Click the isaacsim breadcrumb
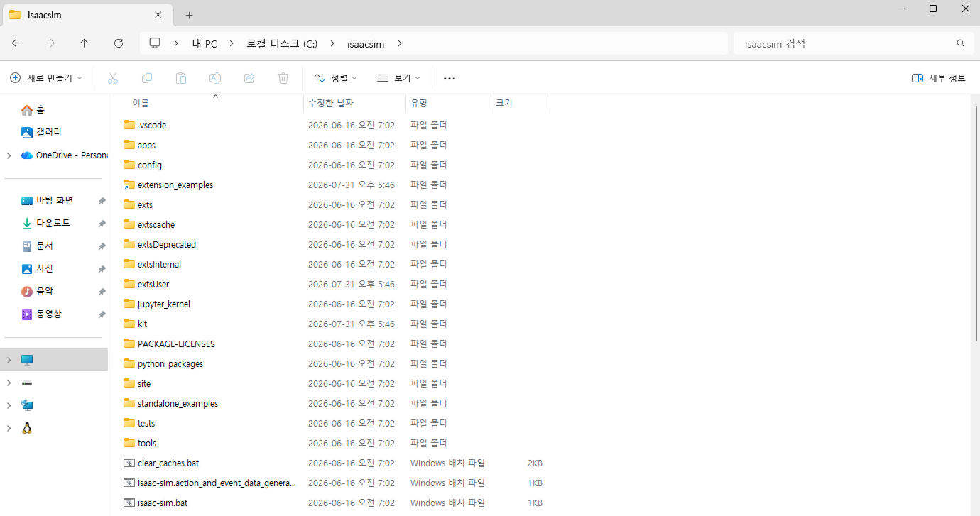Image resolution: width=980 pixels, height=516 pixels. point(366,44)
